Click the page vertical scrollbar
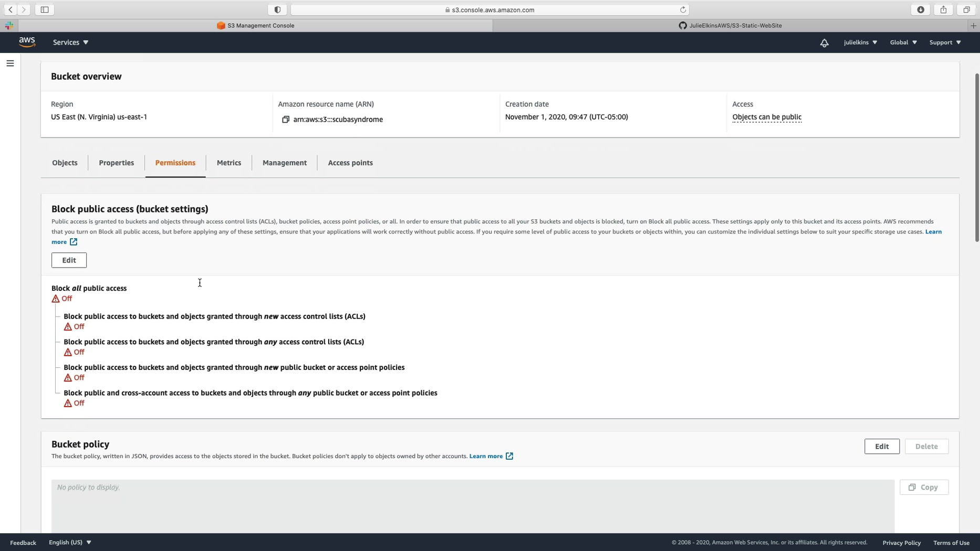This screenshot has height=551, width=980. click(x=976, y=157)
